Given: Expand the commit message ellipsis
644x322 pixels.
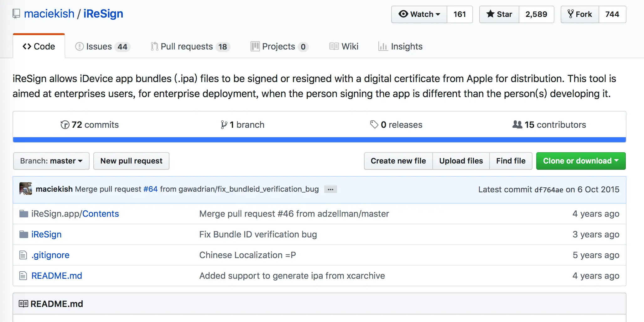Looking at the screenshot, I should [330, 189].
